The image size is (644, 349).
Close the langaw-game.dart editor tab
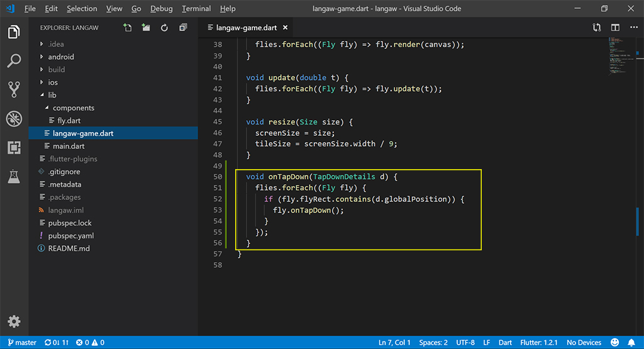pyautogui.click(x=285, y=28)
